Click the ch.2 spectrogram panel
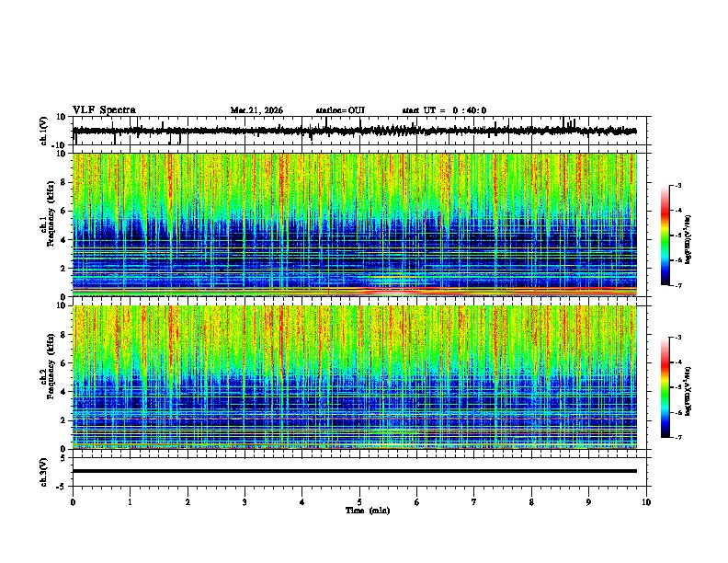728x563 pixels. click(355, 377)
